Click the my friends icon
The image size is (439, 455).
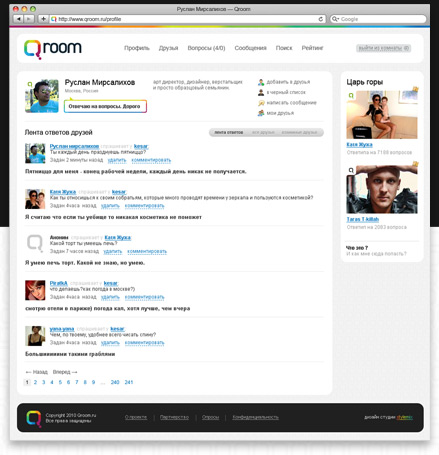pyautogui.click(x=261, y=113)
